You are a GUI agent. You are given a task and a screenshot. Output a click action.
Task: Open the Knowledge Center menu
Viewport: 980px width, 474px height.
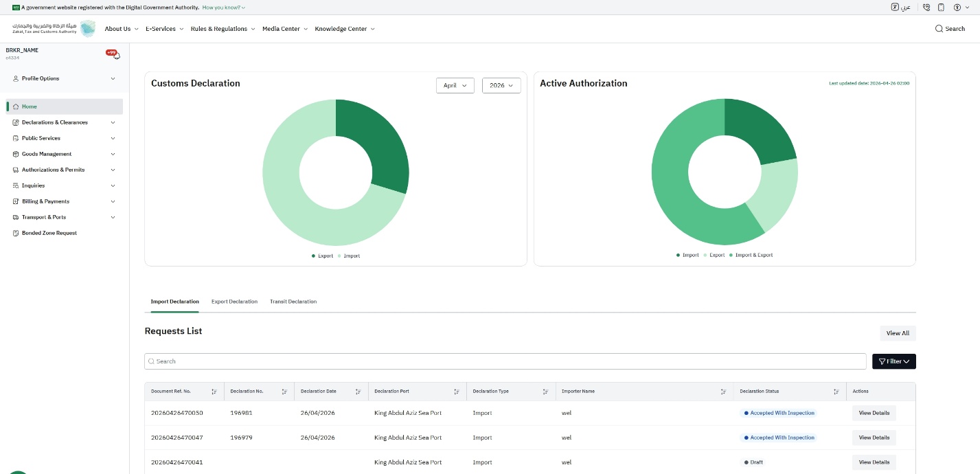(x=345, y=29)
